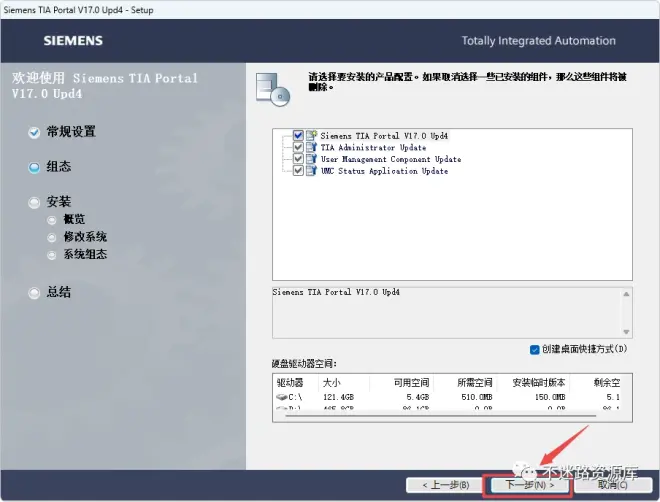Screen dimensions: 660x502
Task: Click the 5.4GB available space cell
Action: 418,397
